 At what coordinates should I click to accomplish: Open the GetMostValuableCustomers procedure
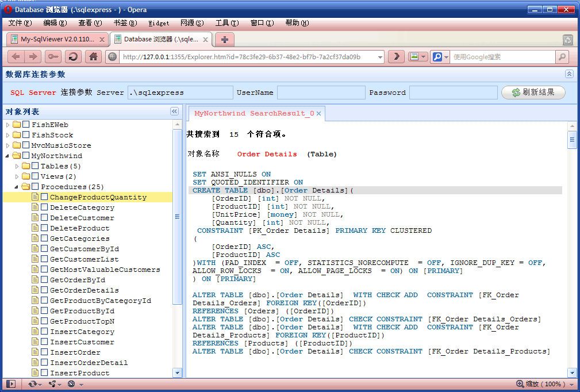105,270
